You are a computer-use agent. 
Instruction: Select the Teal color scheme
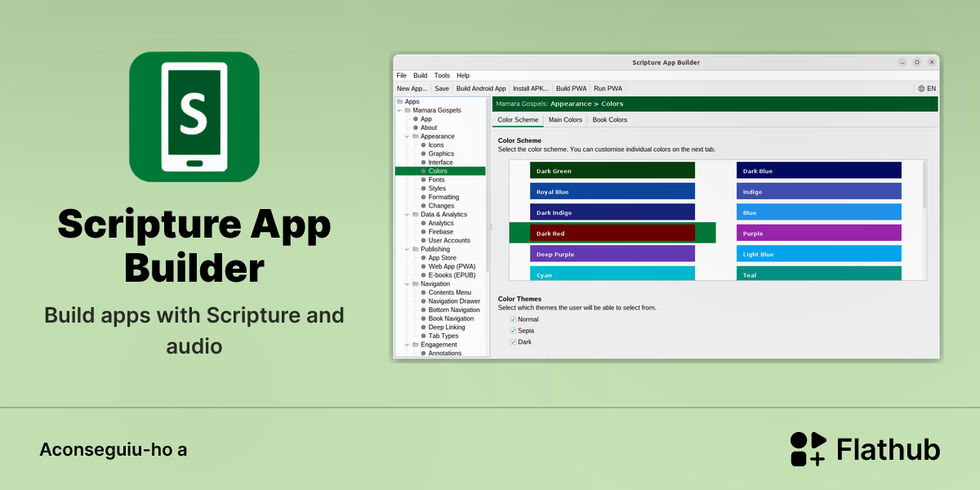coord(819,274)
